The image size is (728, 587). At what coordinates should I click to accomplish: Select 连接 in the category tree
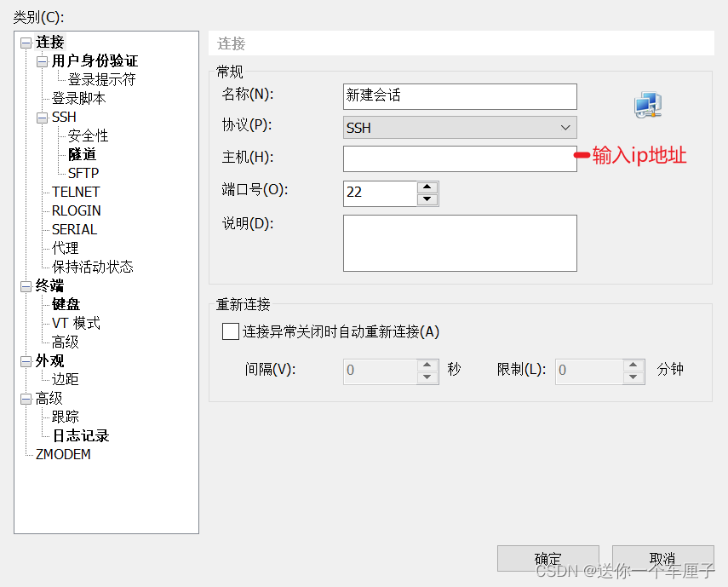49,43
